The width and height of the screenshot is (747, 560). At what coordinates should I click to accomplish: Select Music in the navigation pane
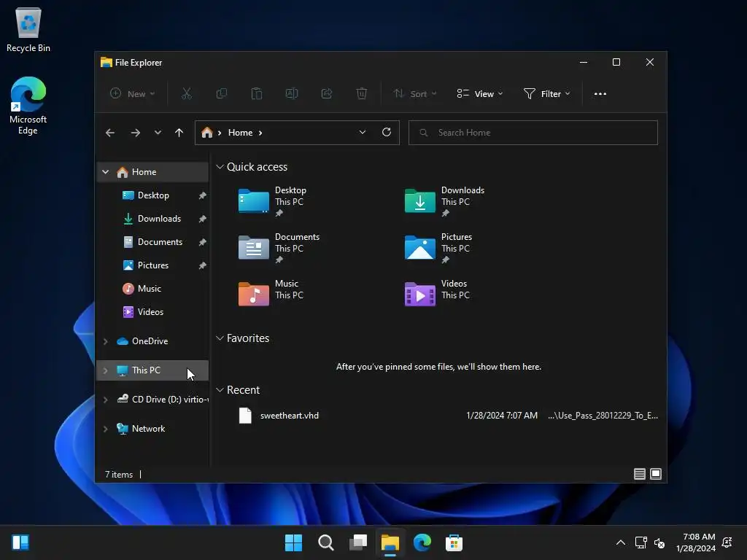coord(153,289)
